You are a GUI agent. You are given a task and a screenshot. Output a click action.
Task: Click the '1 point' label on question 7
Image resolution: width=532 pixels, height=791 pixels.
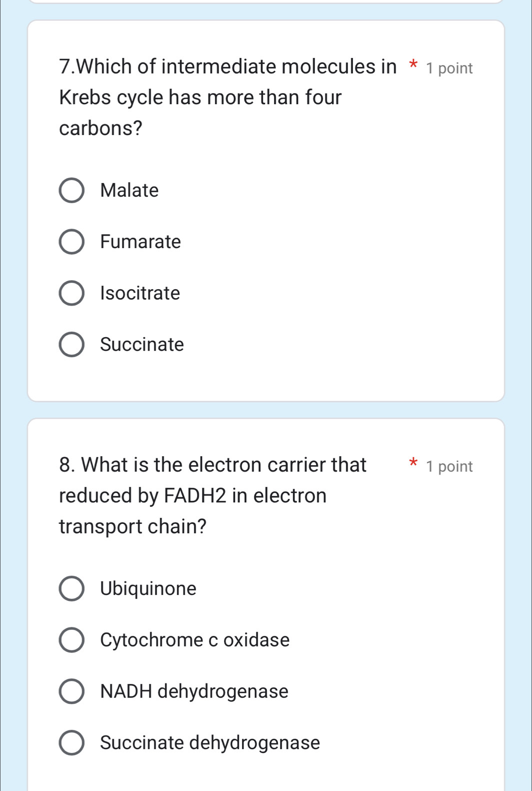point(448,68)
